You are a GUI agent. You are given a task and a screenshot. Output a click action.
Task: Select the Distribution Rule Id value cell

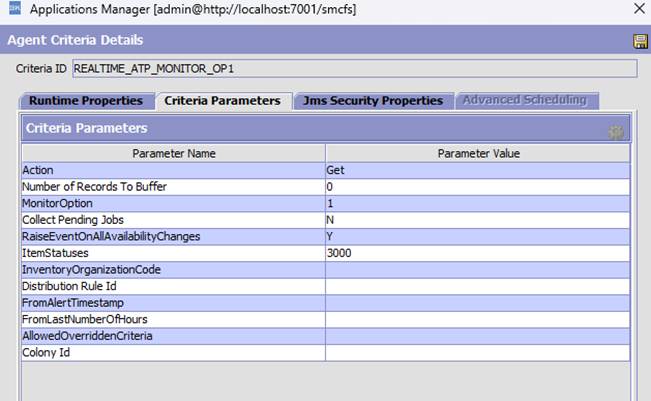tap(477, 286)
